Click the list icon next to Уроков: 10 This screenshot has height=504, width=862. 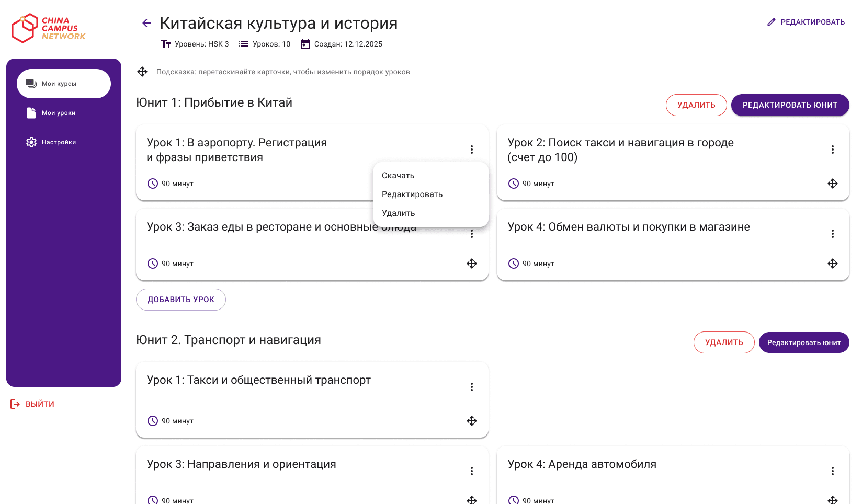click(x=244, y=44)
